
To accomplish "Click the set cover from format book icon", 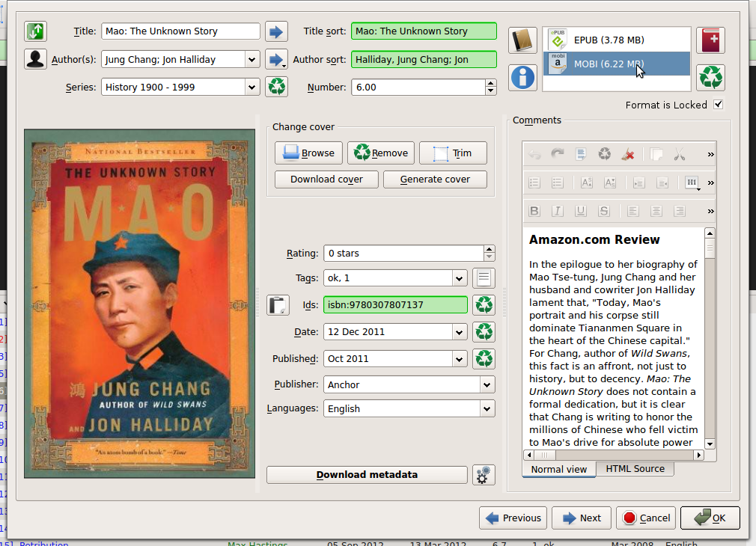I will [x=522, y=40].
